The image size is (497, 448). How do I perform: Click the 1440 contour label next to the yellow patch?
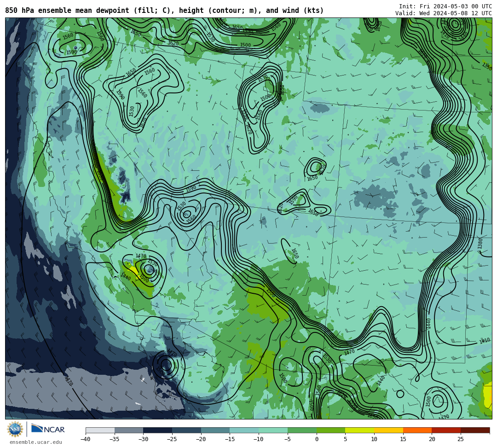tap(126, 277)
